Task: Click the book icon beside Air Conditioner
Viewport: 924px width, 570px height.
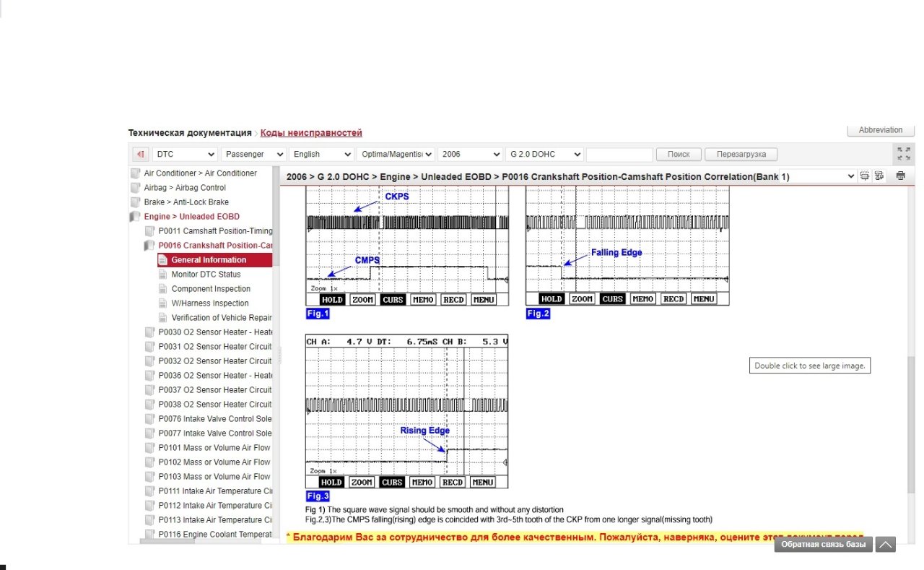Action: 135,173
